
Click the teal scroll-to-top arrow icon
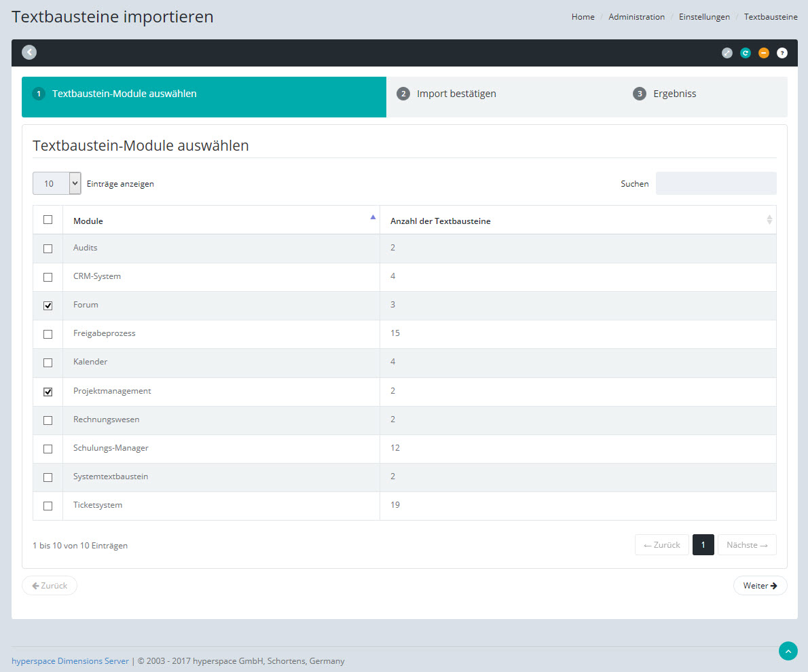788,651
